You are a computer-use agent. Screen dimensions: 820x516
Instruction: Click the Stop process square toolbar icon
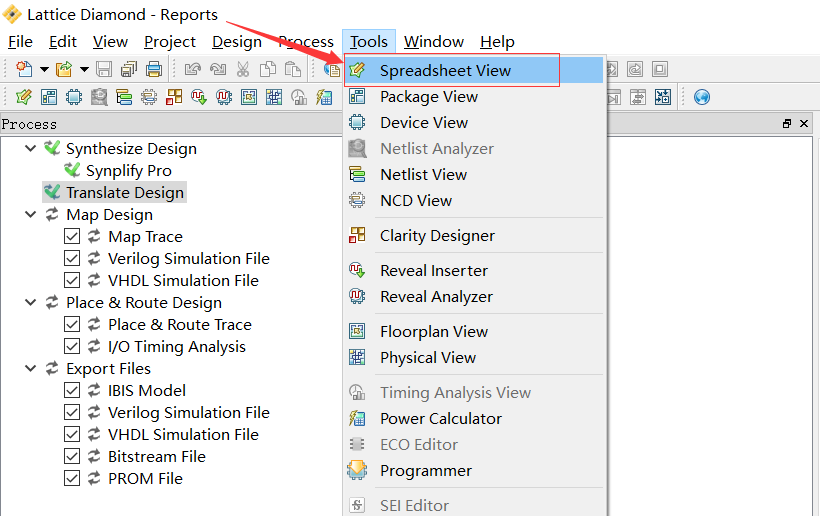[660, 69]
